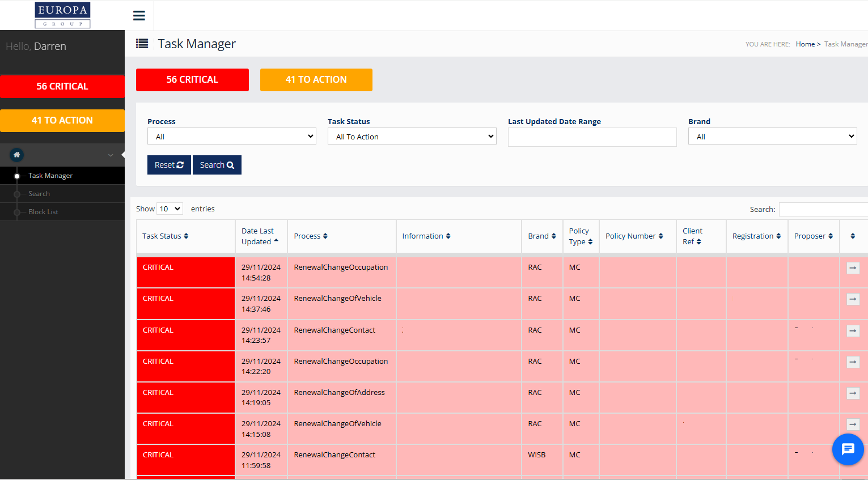Open Block List in sidebar menu
The image size is (868, 480).
43,212
